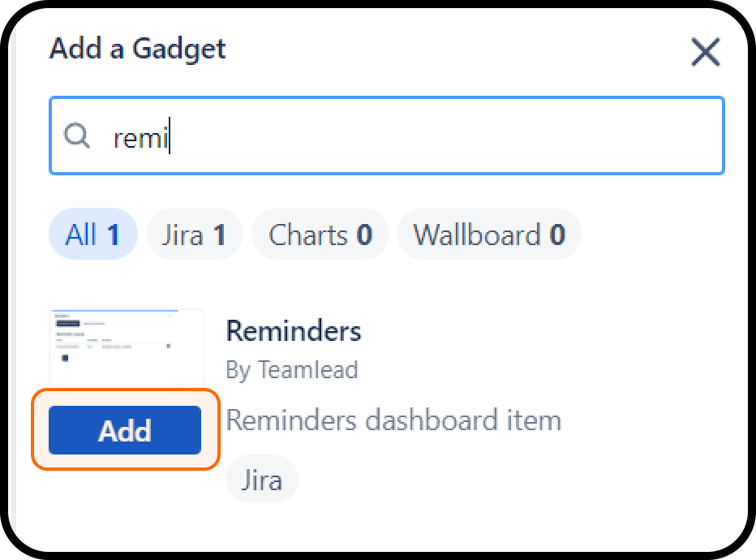Viewport: 756px width, 560px height.
Task: Click empty space right of the search text
Action: pyautogui.click(x=446, y=136)
